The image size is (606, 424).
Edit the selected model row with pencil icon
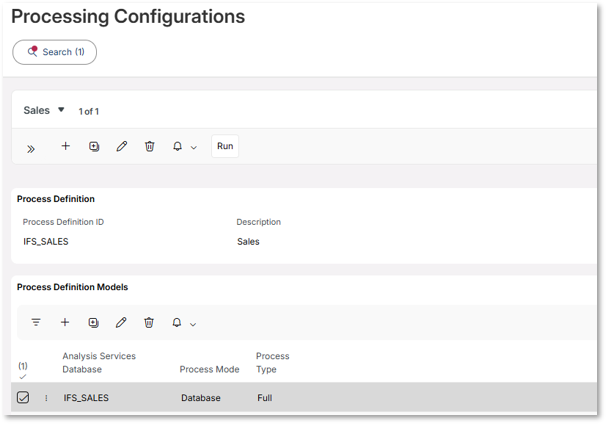click(x=121, y=322)
